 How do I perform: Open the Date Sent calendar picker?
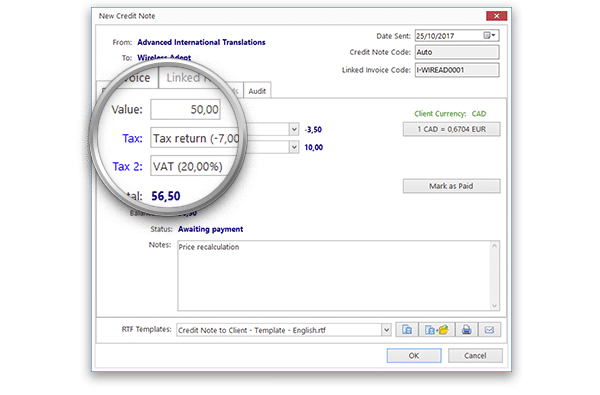(489, 36)
